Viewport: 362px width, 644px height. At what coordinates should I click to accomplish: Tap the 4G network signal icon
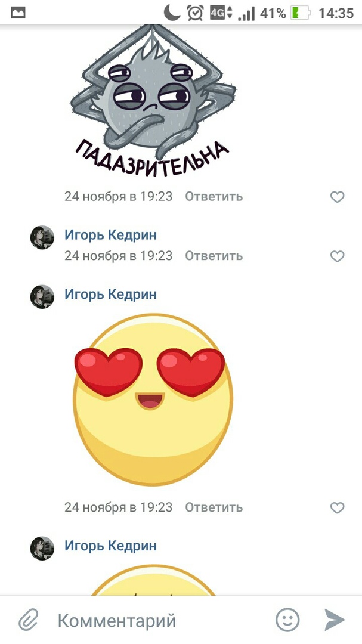tap(221, 13)
